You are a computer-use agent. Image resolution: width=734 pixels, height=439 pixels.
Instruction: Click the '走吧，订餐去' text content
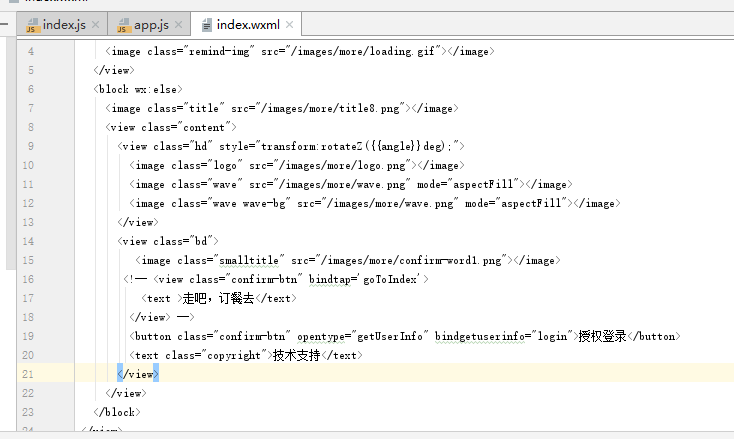[218, 299]
